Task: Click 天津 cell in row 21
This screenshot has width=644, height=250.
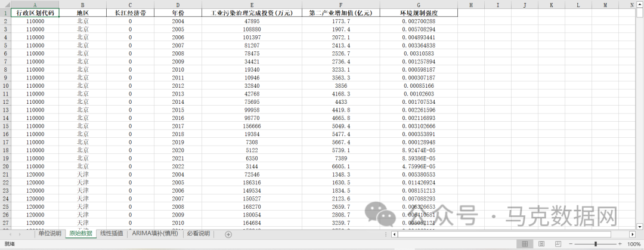Action: coord(82,174)
